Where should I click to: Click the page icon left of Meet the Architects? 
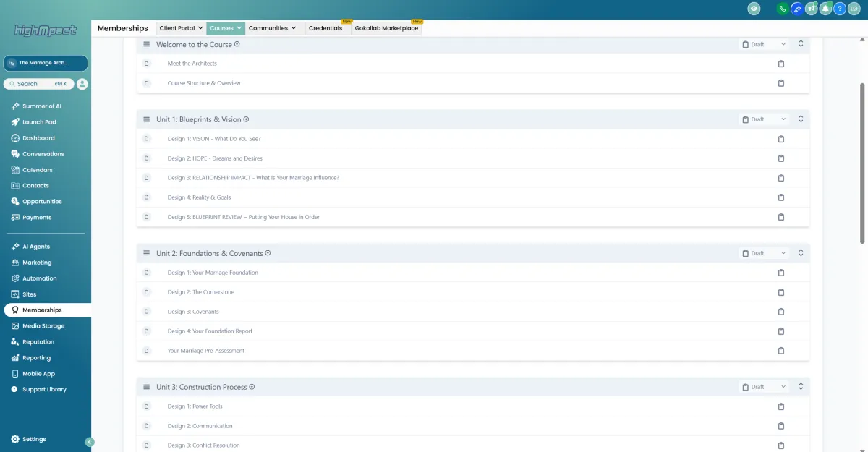pyautogui.click(x=146, y=64)
